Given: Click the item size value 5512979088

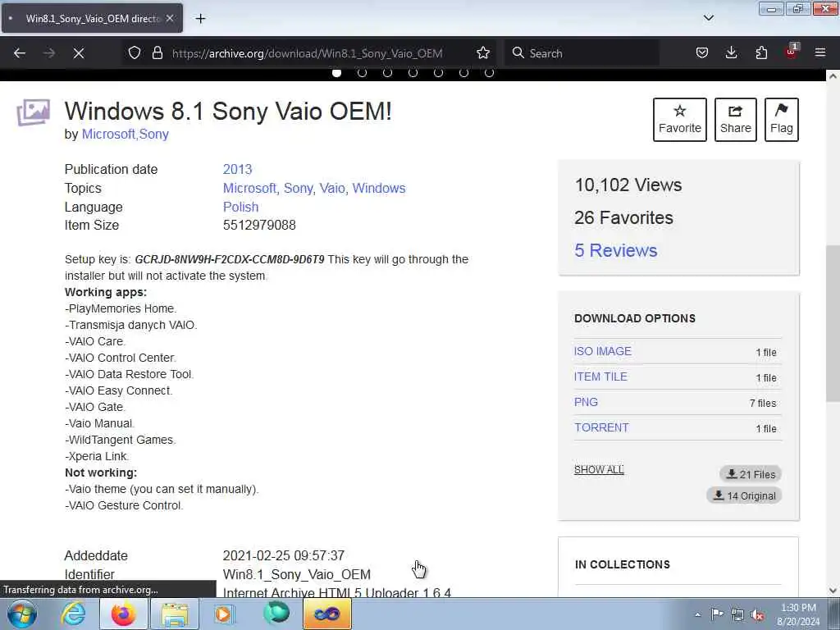Looking at the screenshot, I should pos(259,225).
